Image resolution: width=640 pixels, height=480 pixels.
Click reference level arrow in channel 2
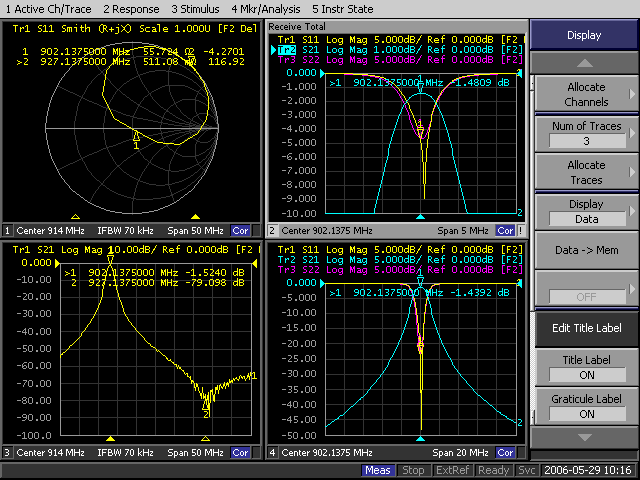(322, 73)
